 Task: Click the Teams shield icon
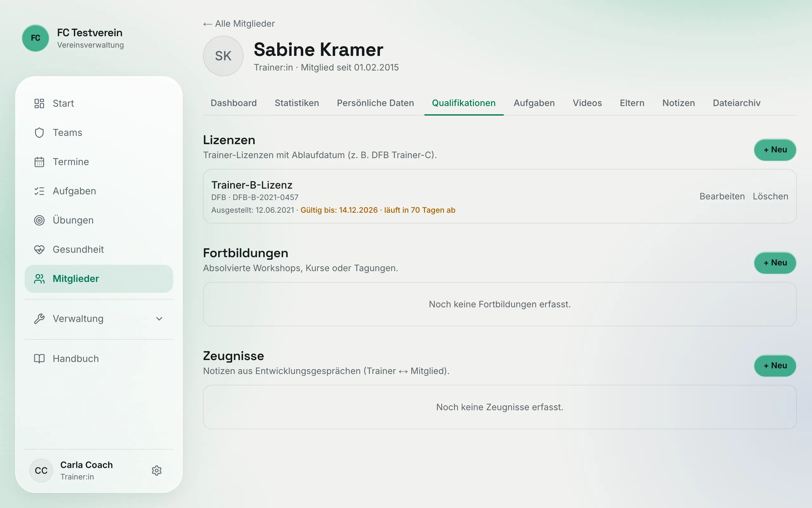click(39, 133)
